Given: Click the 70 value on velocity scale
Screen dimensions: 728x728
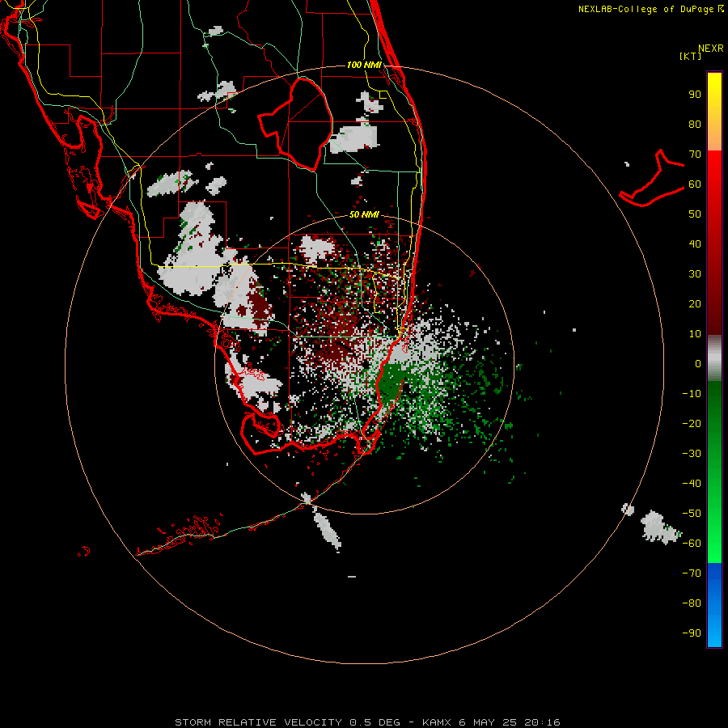Looking at the screenshot, I should point(695,154).
